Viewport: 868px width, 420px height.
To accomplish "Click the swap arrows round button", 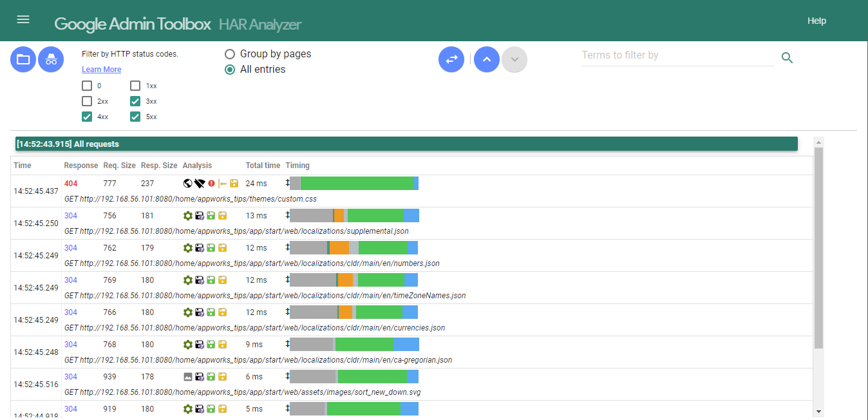I will click(x=451, y=59).
